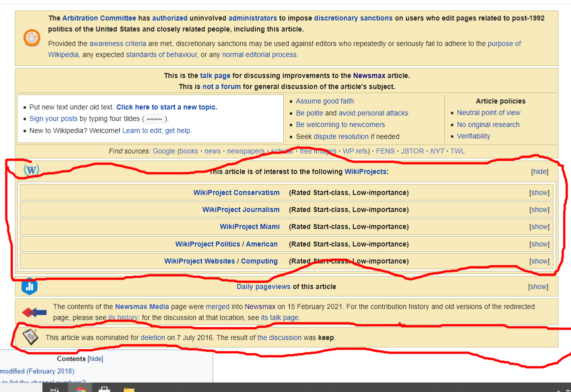Click the red-blue merge arrow icon

(x=34, y=312)
